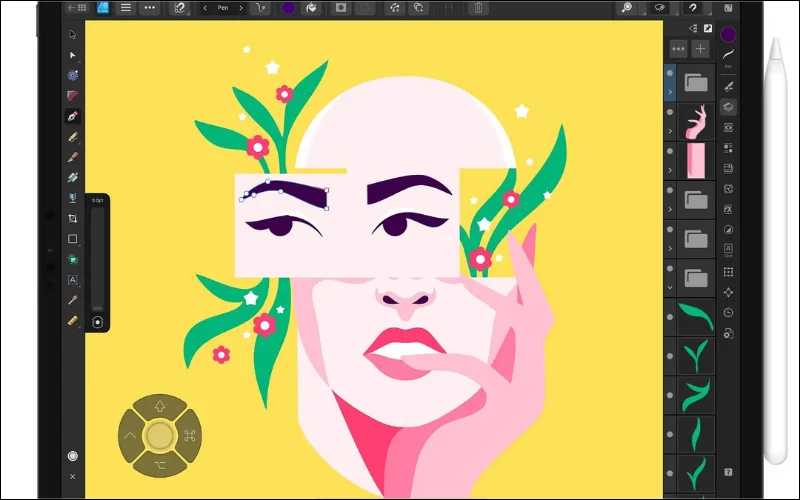Screen dimensions: 800x500
Task: Open the Brushes studio
Action: [728, 86]
